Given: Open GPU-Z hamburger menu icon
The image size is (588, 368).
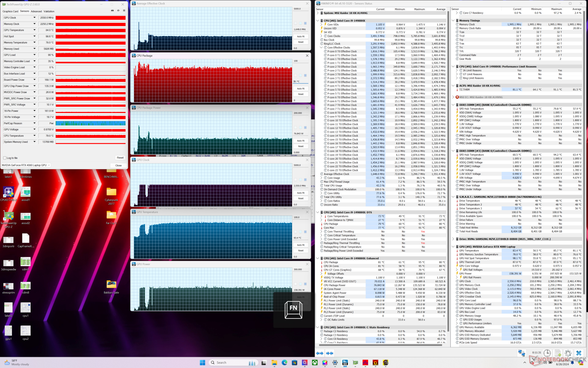Looking at the screenshot, I should 124,11.
